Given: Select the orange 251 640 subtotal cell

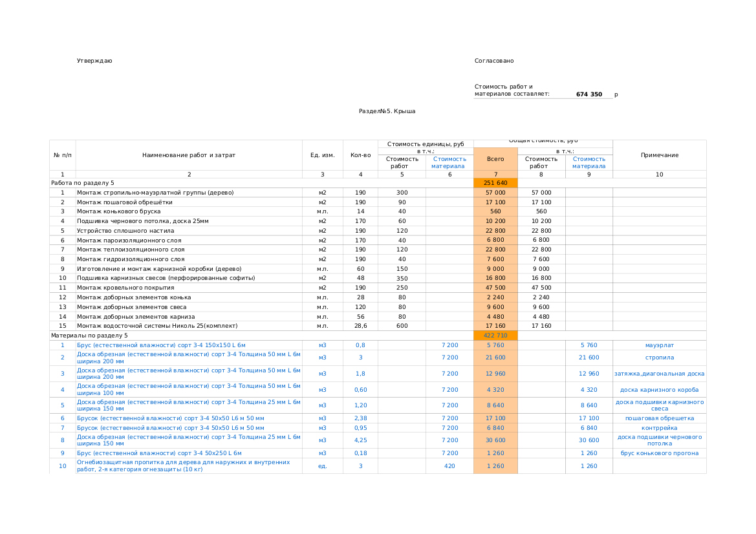Looking at the screenshot, I should (x=495, y=183).
